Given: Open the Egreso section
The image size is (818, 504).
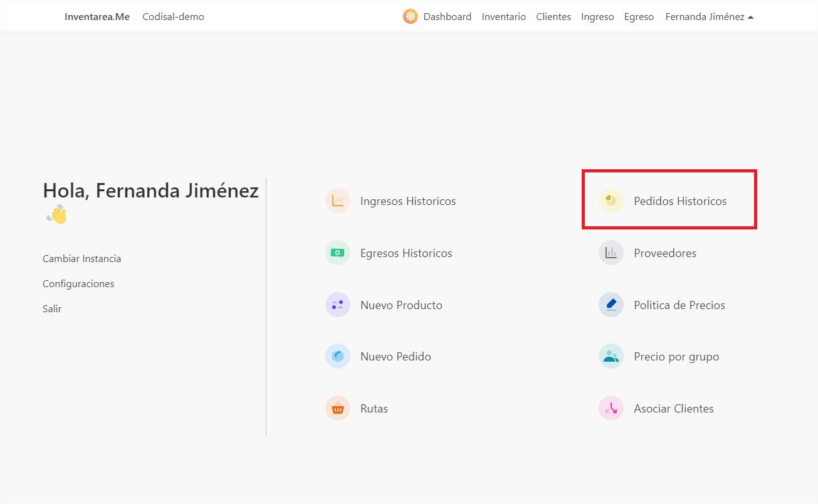Looking at the screenshot, I should [639, 16].
